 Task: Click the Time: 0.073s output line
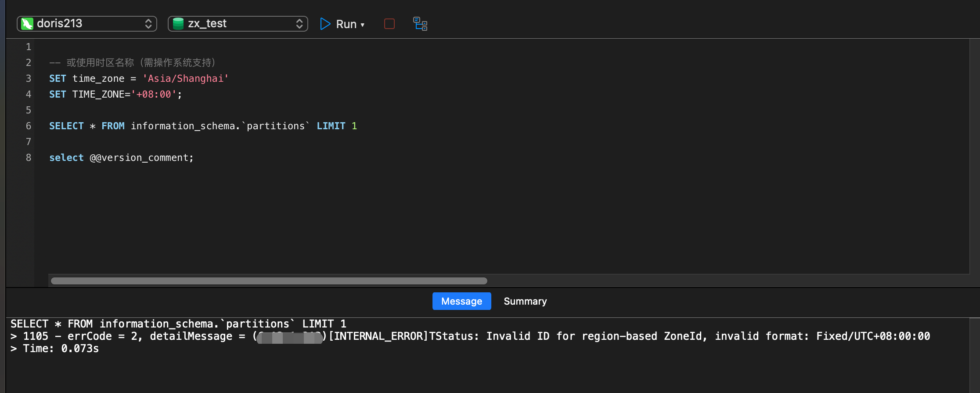[61, 349]
